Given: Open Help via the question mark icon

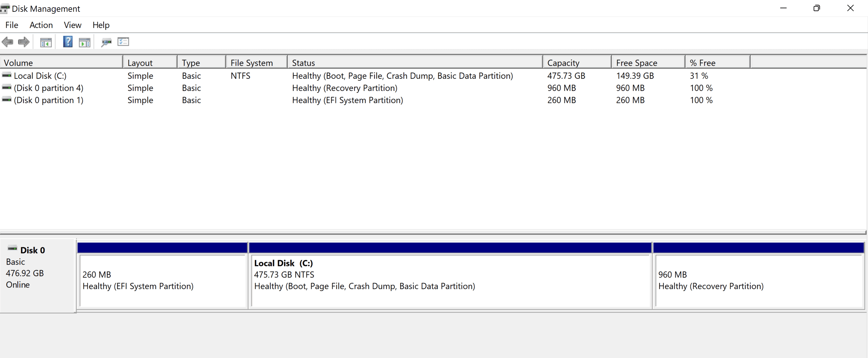Looking at the screenshot, I should (68, 42).
